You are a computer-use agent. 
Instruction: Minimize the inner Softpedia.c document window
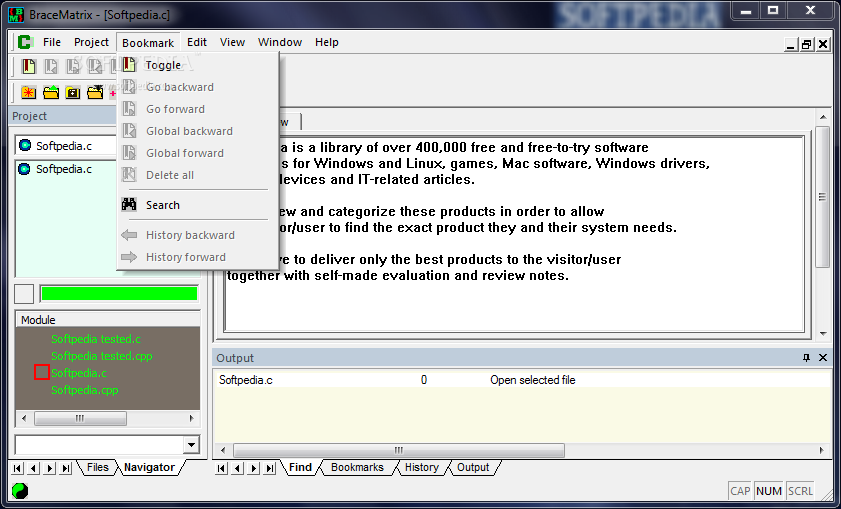point(791,45)
